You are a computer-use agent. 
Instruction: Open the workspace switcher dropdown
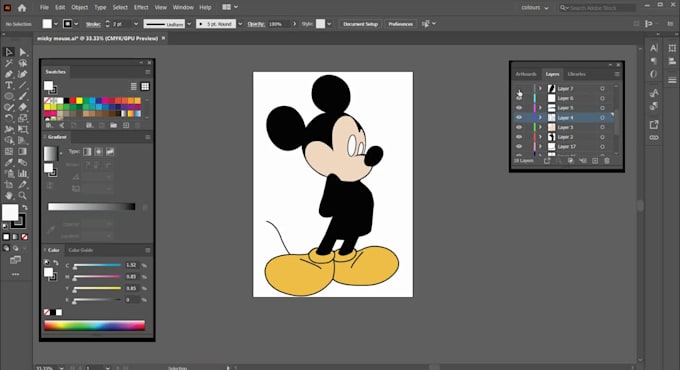pos(535,8)
